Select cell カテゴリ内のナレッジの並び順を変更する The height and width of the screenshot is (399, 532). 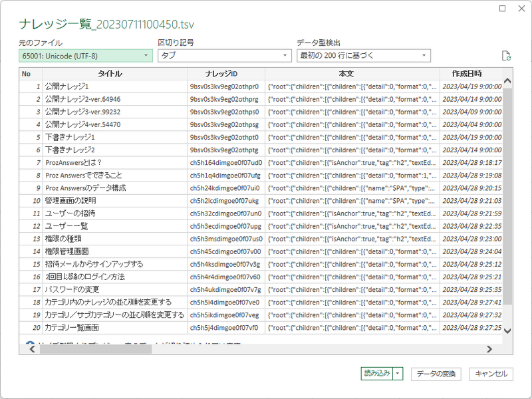tap(115, 303)
